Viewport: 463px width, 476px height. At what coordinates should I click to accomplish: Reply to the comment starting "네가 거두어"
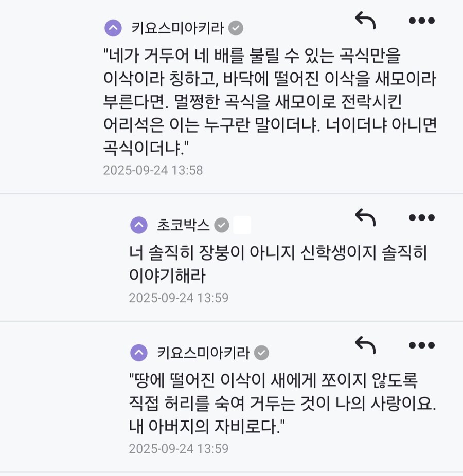(365, 21)
